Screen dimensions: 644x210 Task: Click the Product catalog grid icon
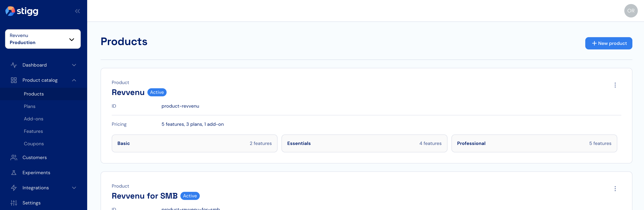(x=14, y=80)
